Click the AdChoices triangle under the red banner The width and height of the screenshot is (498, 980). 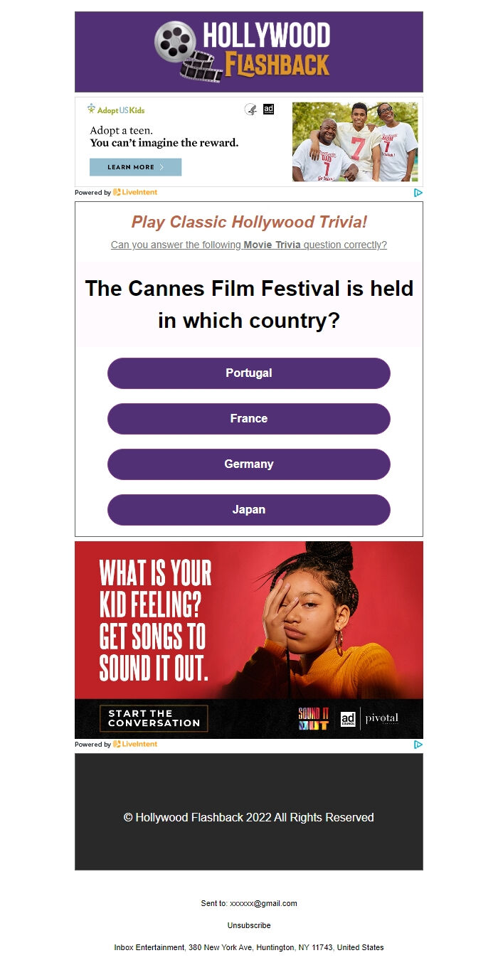[418, 745]
